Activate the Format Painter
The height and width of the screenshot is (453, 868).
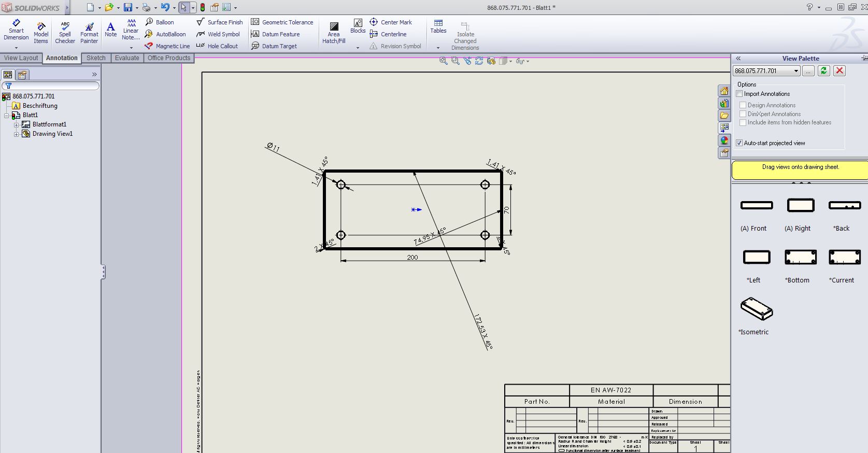89,33
